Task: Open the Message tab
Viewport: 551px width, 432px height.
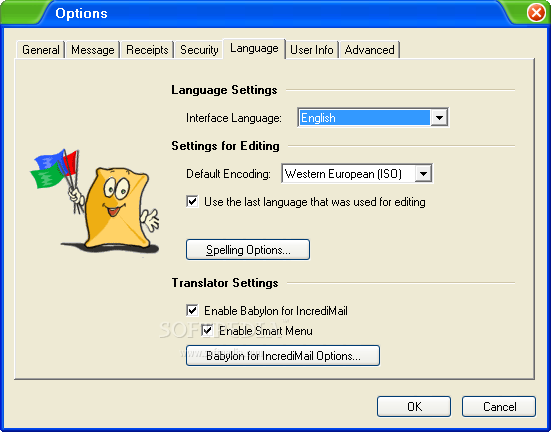Action: coord(92,50)
